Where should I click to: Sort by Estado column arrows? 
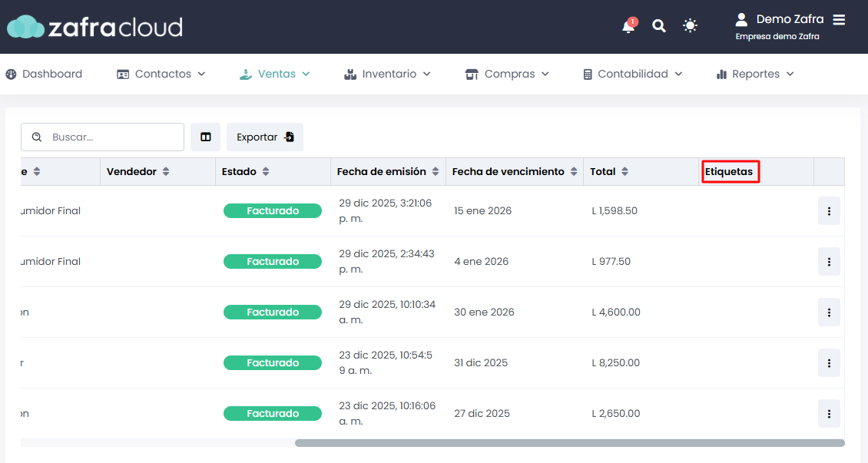(266, 171)
